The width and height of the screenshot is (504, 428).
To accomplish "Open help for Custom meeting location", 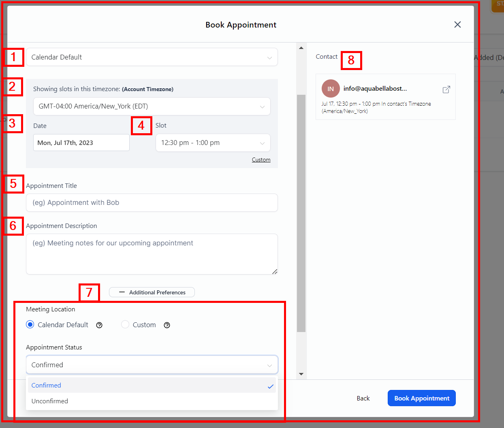I will click(x=167, y=325).
